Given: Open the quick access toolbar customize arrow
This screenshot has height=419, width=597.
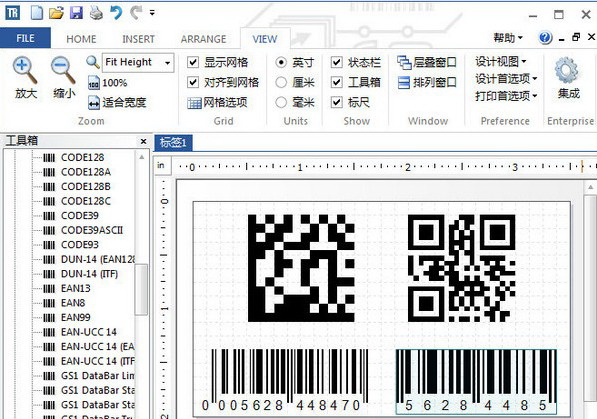Looking at the screenshot, I should [152, 13].
